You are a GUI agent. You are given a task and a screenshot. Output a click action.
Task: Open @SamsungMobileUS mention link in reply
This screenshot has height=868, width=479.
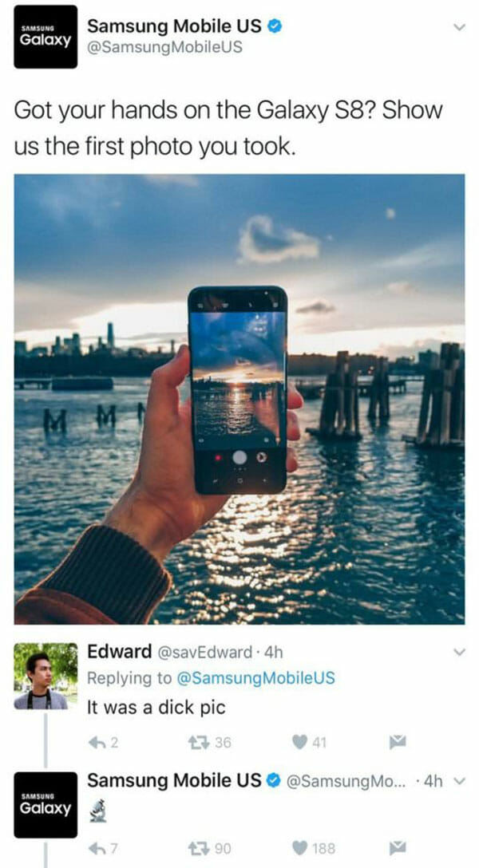point(255,677)
